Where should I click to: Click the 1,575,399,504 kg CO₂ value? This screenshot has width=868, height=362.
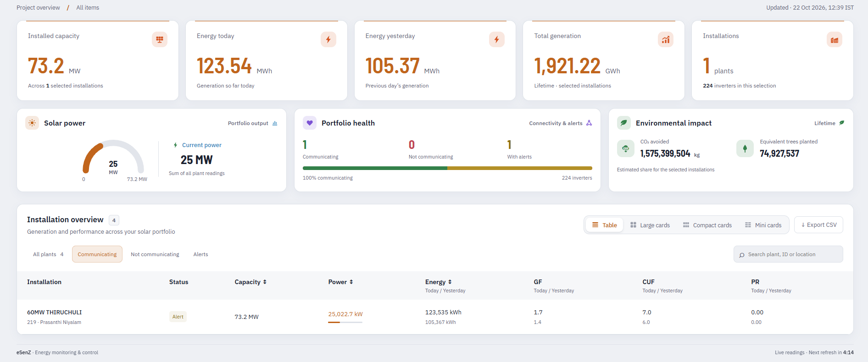(670, 154)
